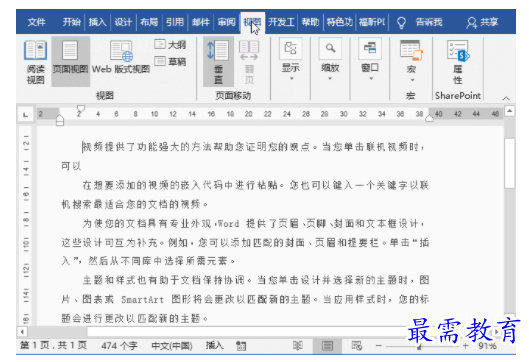Open Read Mode view (阅读视图)

point(35,62)
